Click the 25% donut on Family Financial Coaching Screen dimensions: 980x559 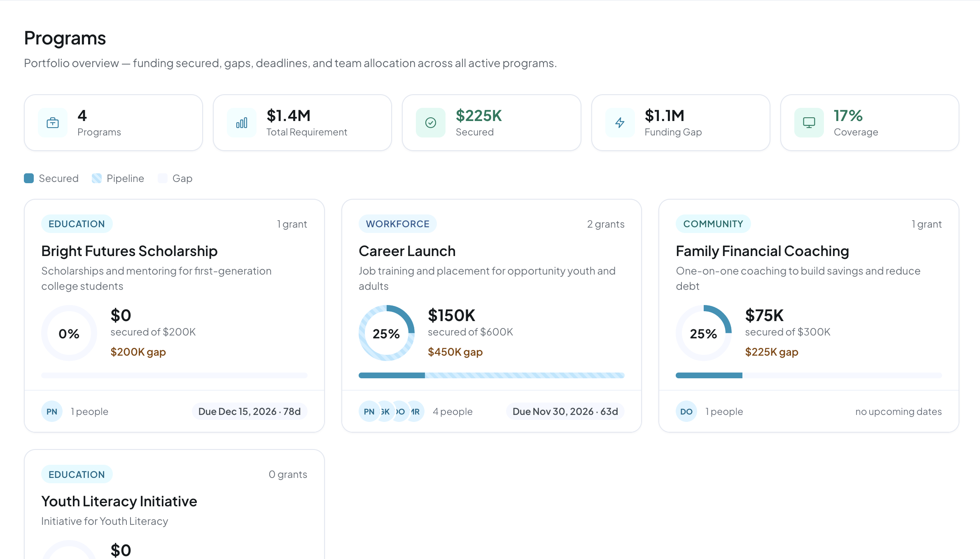[703, 333]
